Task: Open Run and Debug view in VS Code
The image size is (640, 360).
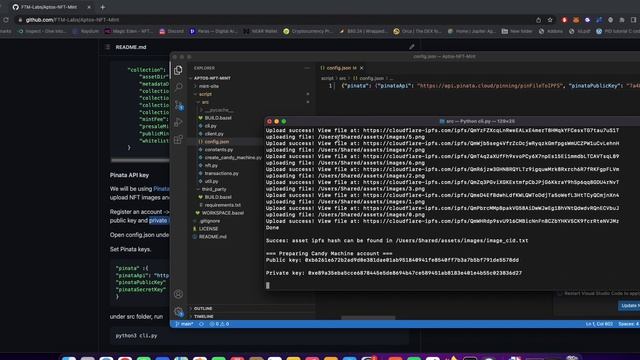Action: click(178, 122)
